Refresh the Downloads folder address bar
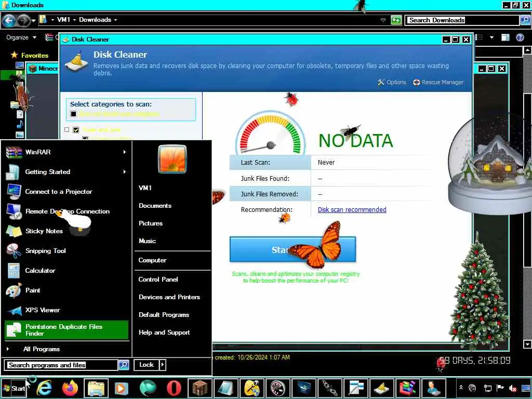 tap(395, 20)
